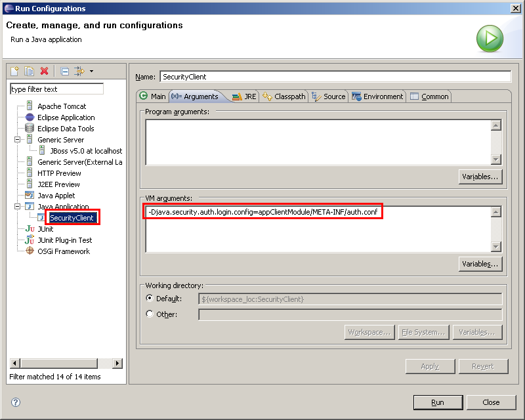This screenshot has width=525, height=420.
Task: Switch to Source tab
Action: click(329, 96)
